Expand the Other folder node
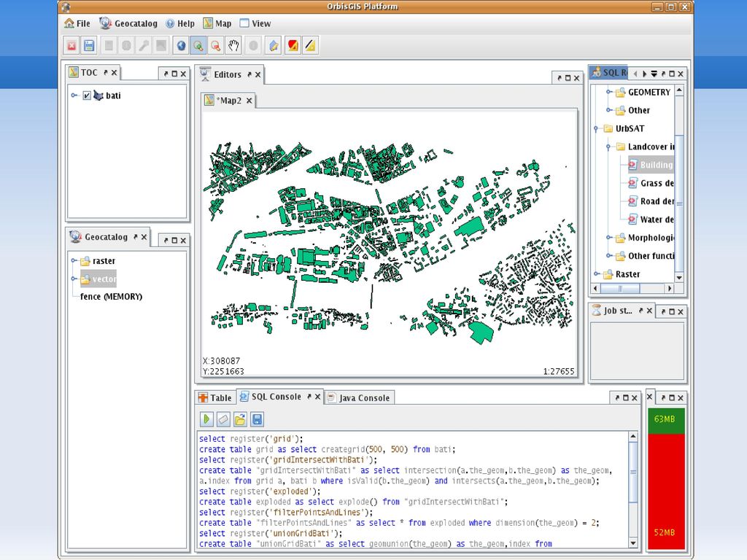 609,110
